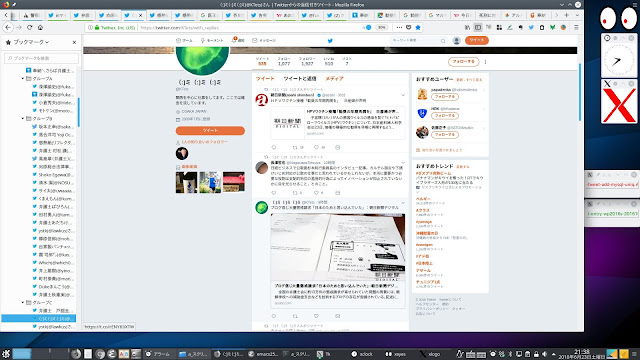Compose with orange ツイート header button
The image size is (640, 360).
click(x=476, y=40)
